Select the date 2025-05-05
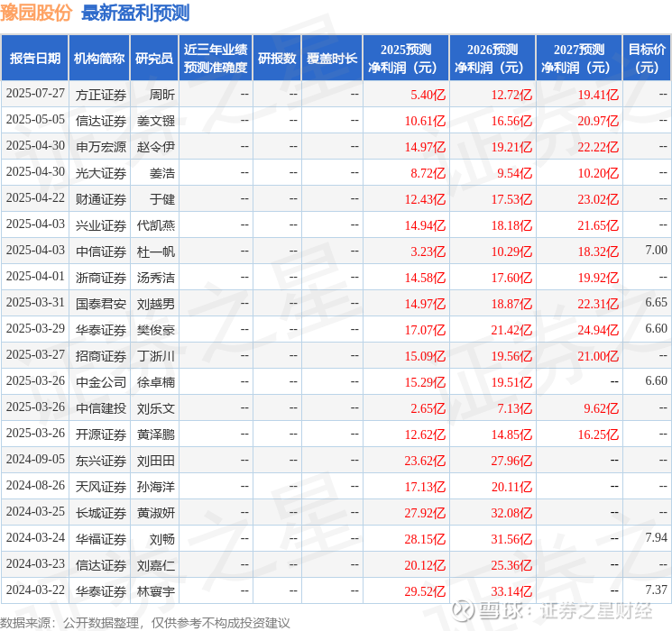The height and width of the screenshot is (631, 672). pos(35,120)
